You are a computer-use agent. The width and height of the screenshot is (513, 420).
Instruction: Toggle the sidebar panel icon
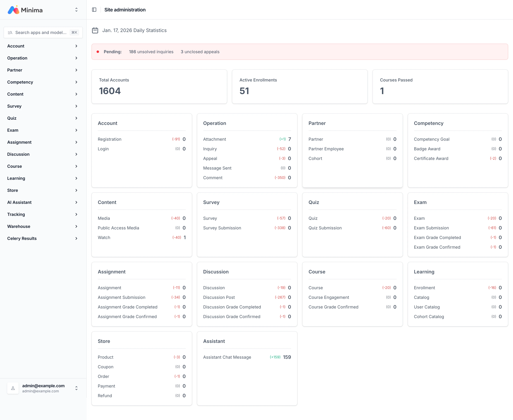[94, 10]
